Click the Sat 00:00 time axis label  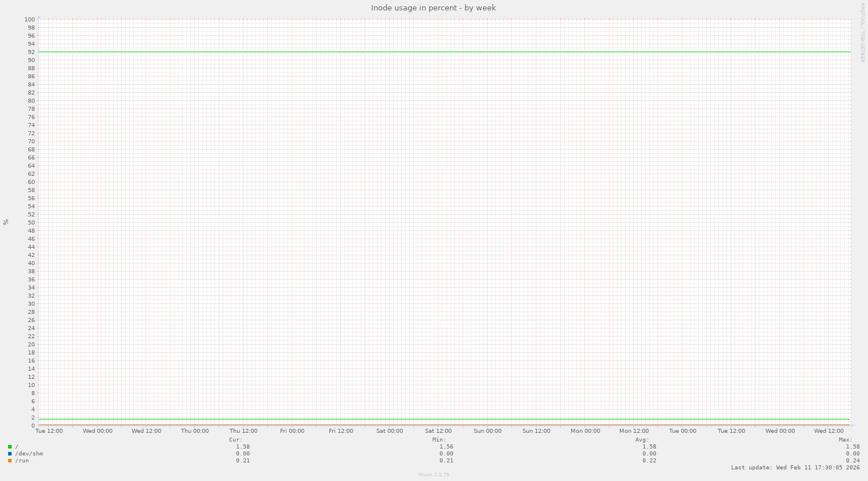[389, 431]
